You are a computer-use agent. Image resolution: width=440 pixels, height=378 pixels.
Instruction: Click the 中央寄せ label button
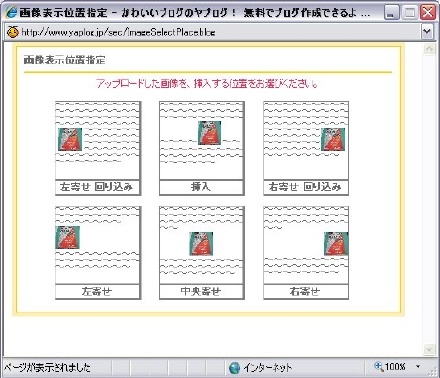tap(202, 292)
